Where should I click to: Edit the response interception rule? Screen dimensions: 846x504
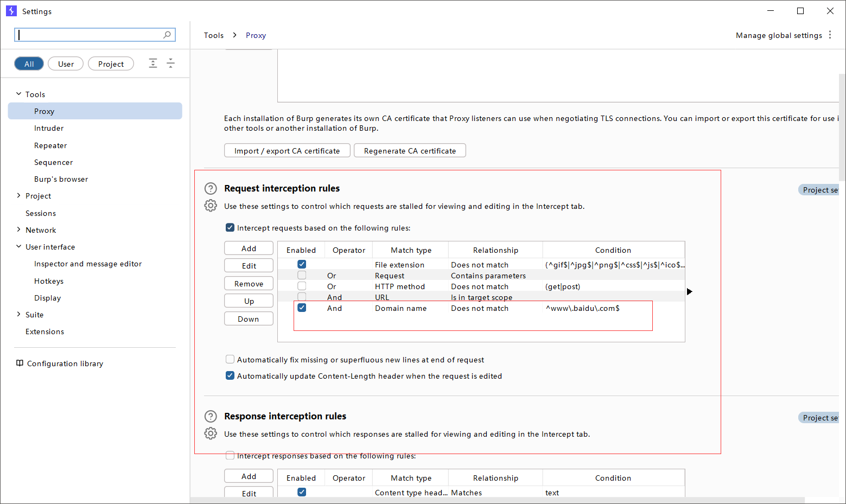point(249,493)
